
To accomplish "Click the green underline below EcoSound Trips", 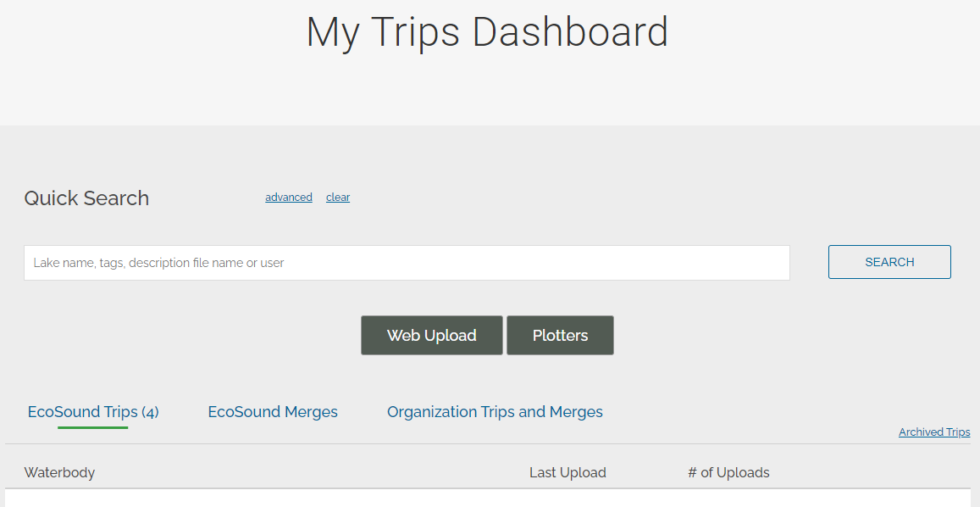I will 92,427.
